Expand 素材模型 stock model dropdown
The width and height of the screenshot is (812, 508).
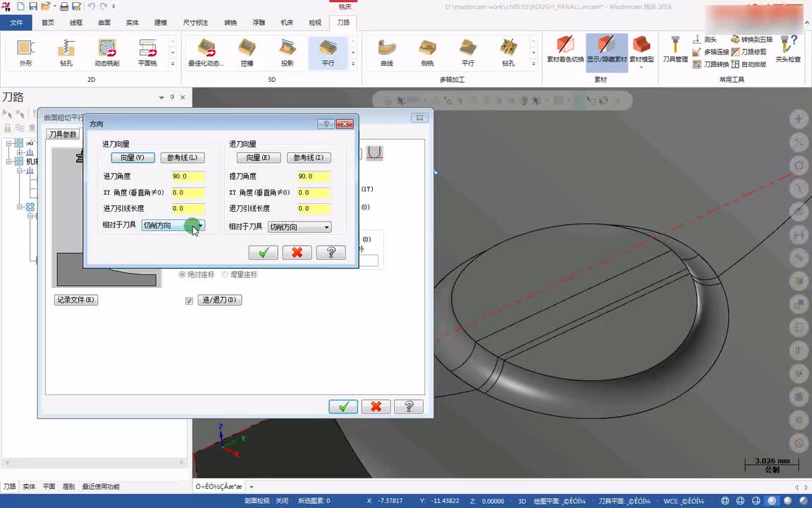pos(641,67)
